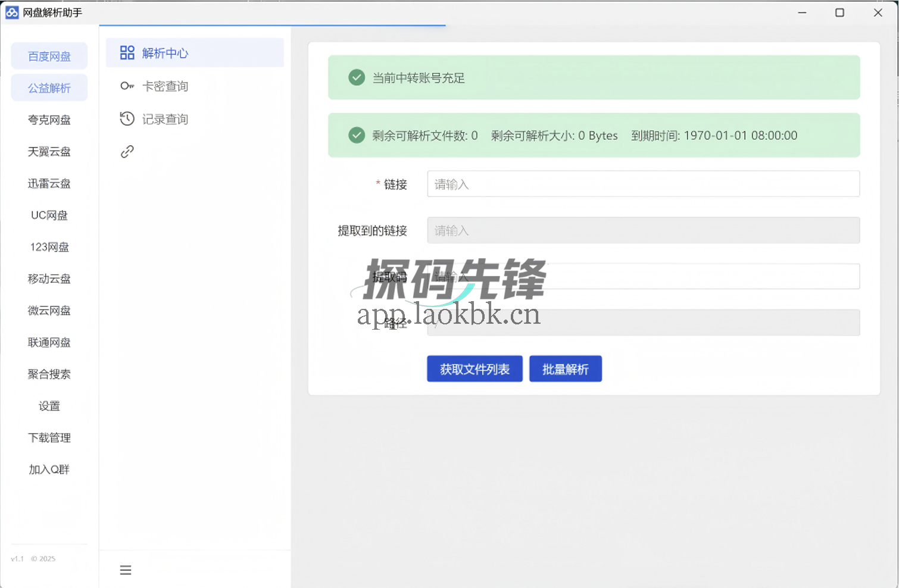The width and height of the screenshot is (899, 588).
Task: Click the checkmark icon beside 当前中转账号充足
Action: (x=356, y=77)
